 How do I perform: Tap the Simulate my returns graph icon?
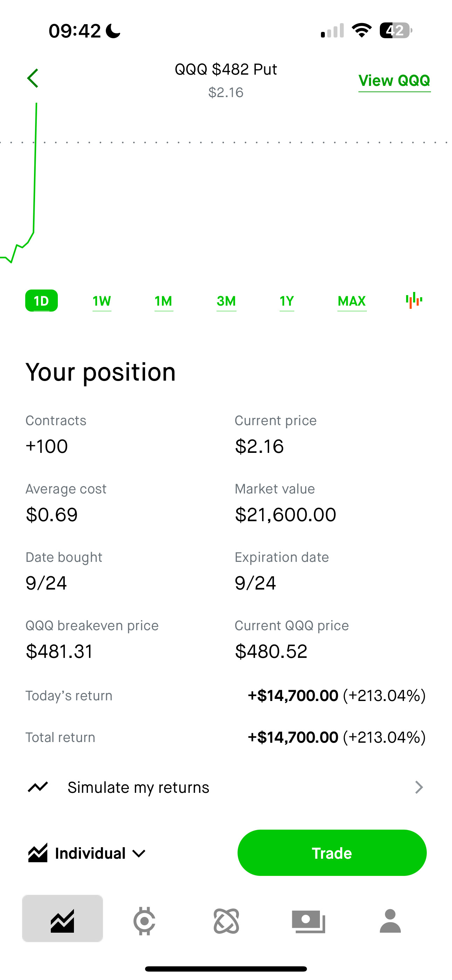(x=38, y=787)
